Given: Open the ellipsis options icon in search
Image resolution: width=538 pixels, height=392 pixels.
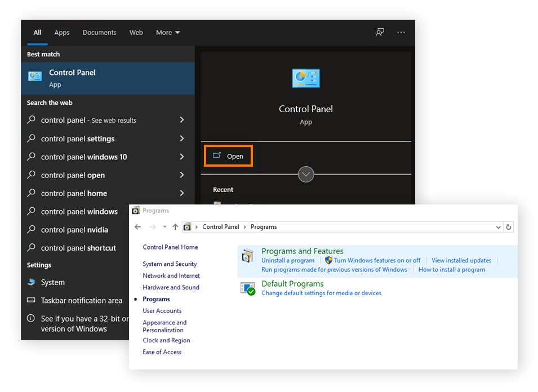Looking at the screenshot, I should [x=401, y=33].
